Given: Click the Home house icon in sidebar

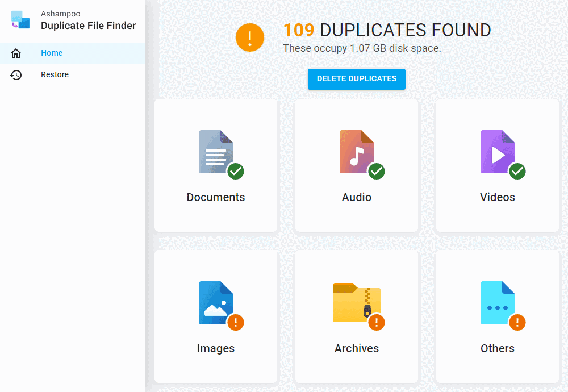Looking at the screenshot, I should [x=16, y=53].
